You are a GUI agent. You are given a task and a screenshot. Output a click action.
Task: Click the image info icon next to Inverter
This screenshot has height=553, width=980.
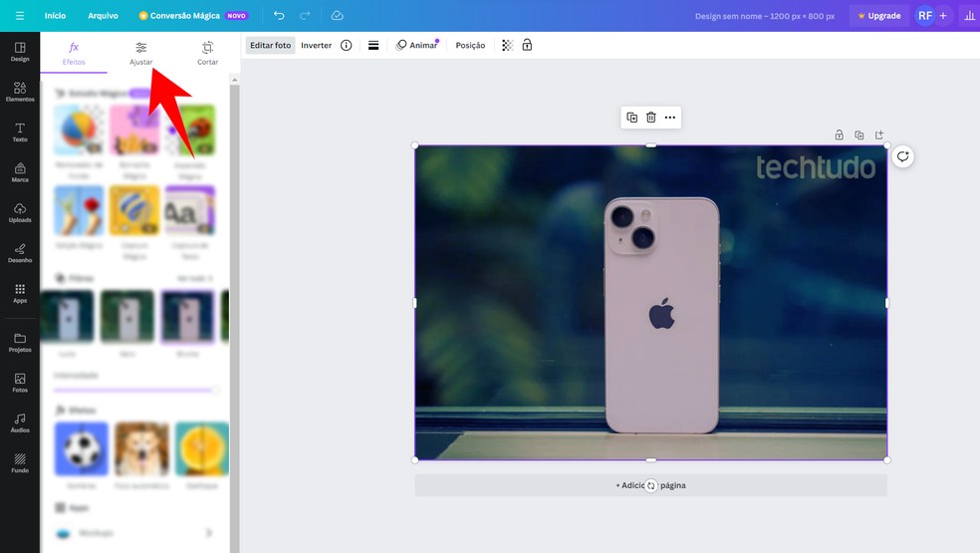(x=347, y=45)
